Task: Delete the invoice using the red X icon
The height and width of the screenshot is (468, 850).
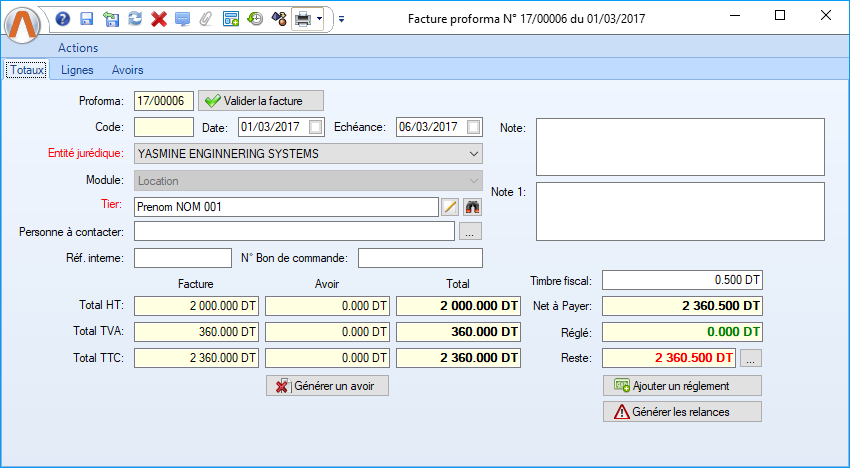Action: click(158, 19)
